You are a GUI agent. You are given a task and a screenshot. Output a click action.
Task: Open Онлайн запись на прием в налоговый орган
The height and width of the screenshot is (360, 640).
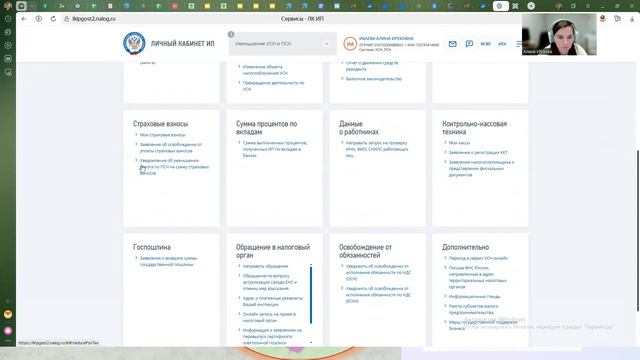pos(269,317)
